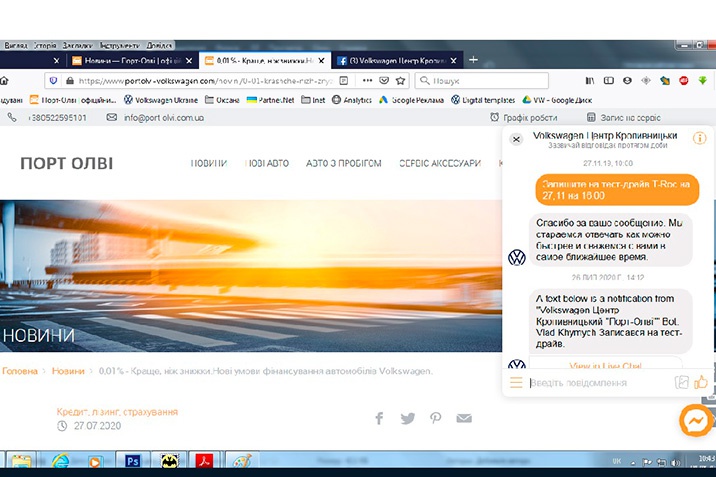This screenshot has width=716, height=477.
Task: Open Firefox account icon
Action: tap(627, 81)
